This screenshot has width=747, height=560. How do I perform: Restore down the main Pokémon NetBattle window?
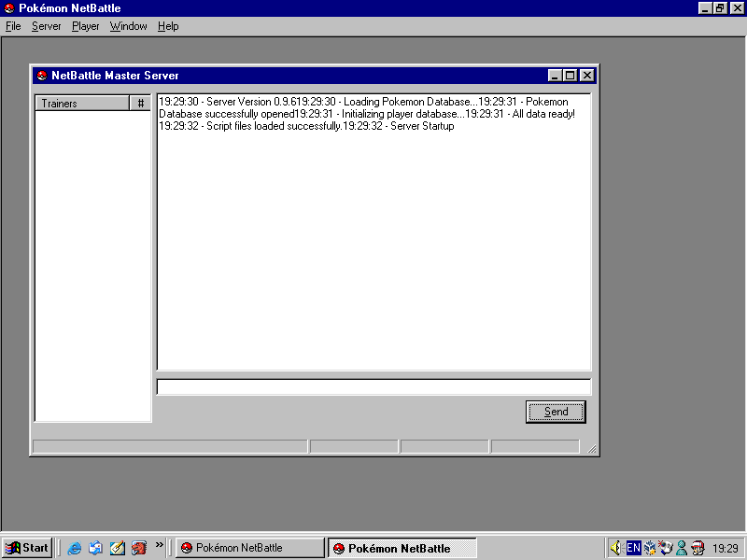(720, 8)
